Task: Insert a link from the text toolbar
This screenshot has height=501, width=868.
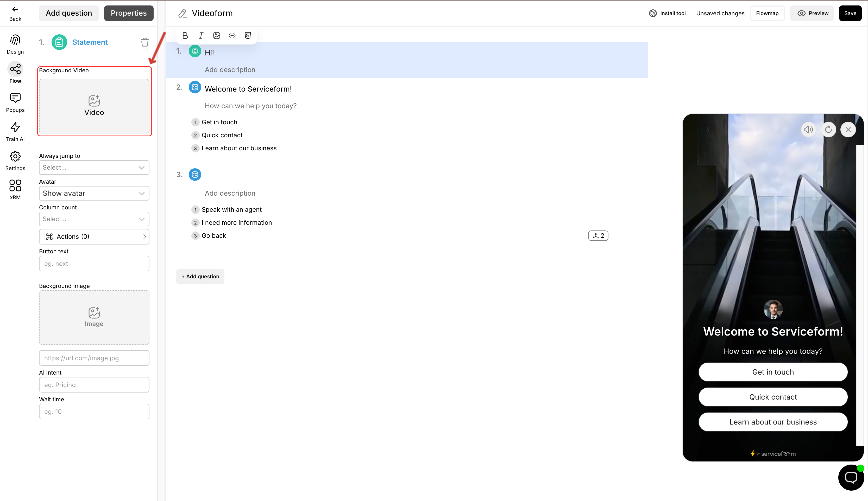Action: (x=232, y=35)
